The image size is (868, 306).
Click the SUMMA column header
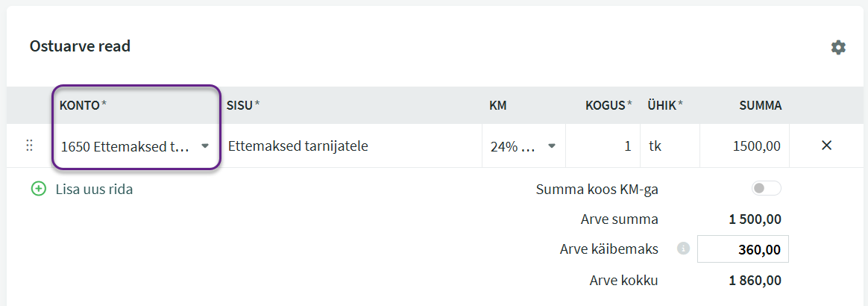coord(760,105)
